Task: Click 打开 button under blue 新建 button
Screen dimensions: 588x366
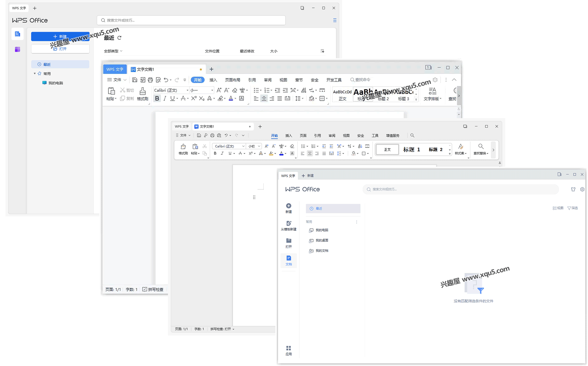Action: [60, 49]
